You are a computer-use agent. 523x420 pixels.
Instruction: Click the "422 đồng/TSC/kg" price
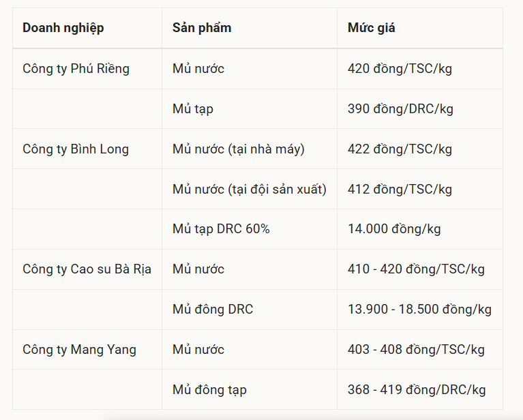[x=400, y=149]
